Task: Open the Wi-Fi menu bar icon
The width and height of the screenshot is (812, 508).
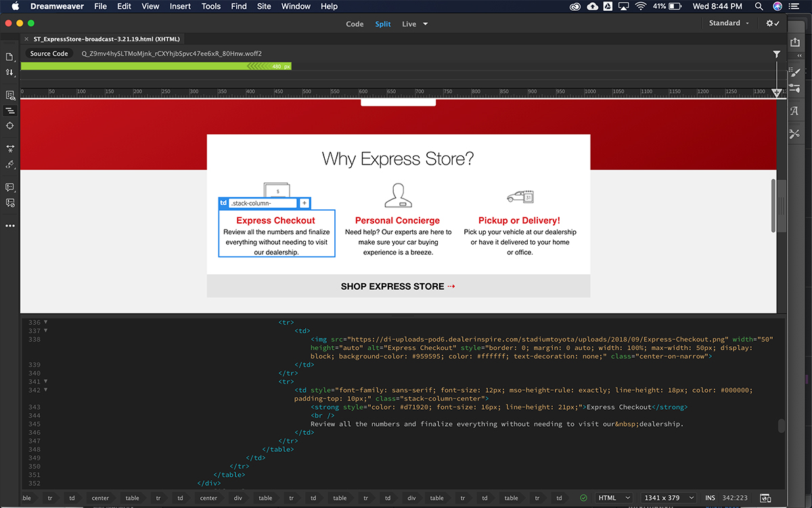Action: pos(640,6)
